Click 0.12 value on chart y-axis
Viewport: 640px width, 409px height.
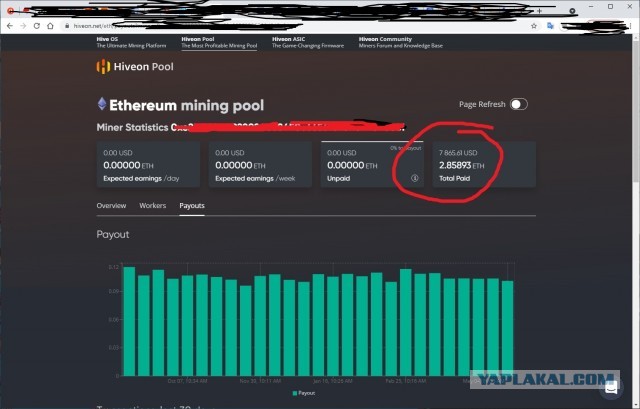pyautogui.click(x=114, y=267)
